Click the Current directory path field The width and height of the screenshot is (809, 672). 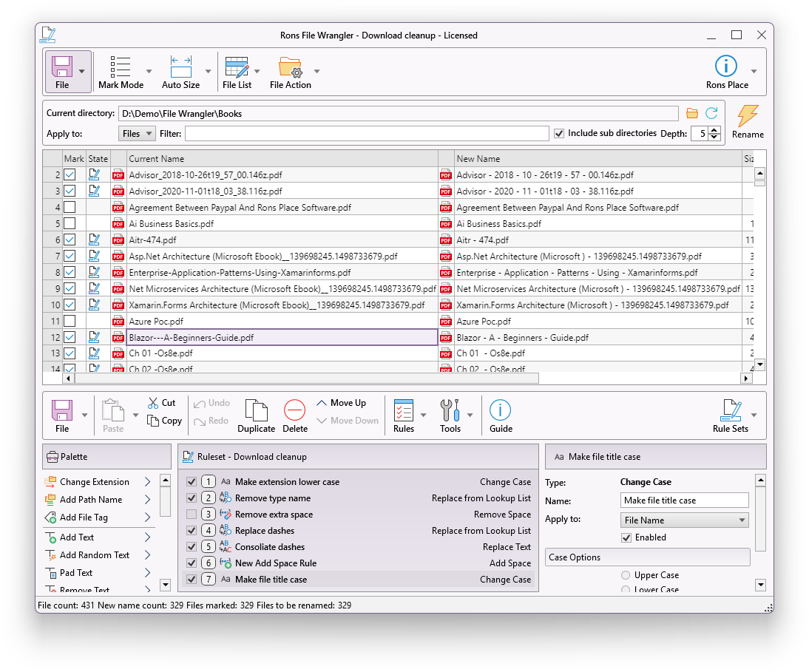pyautogui.click(x=399, y=113)
